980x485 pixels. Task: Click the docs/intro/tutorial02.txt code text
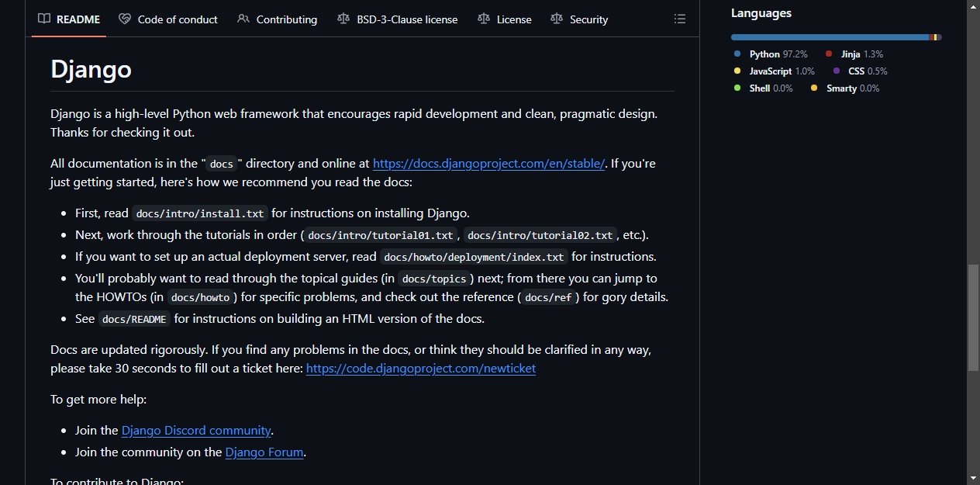point(540,235)
